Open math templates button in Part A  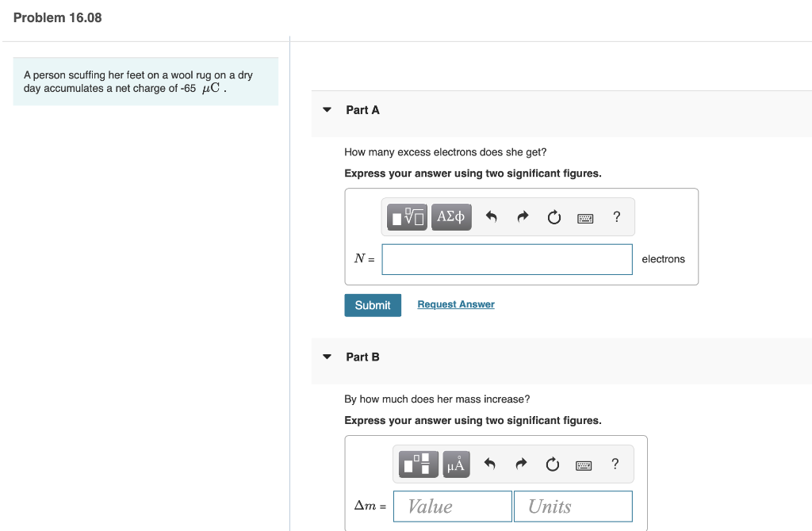coord(407,217)
